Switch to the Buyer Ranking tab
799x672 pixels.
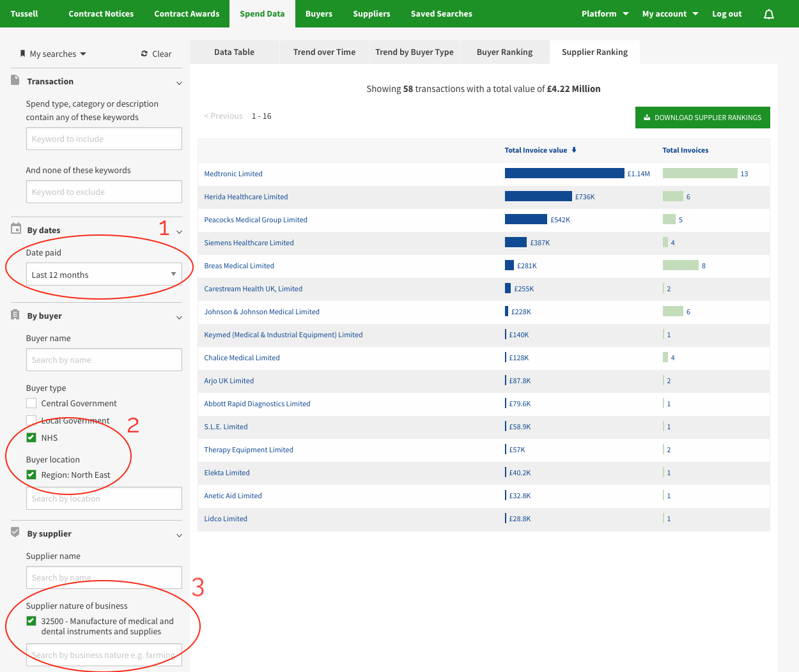504,52
